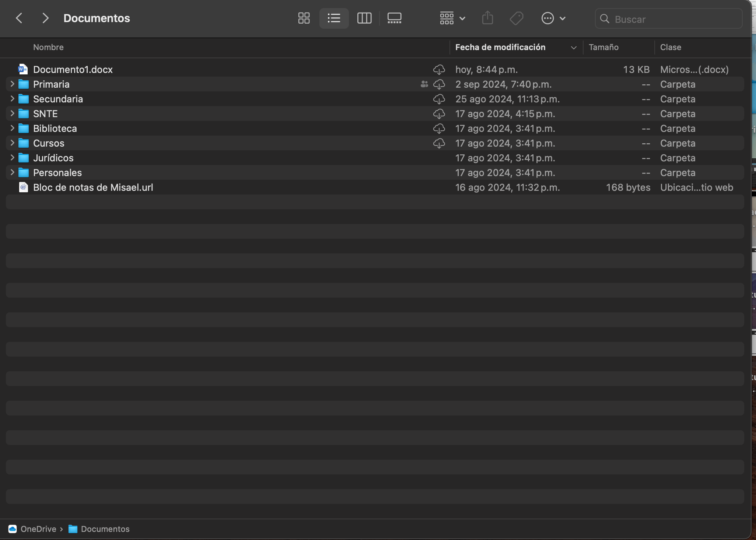This screenshot has height=540, width=756.
Task: Open the group-by options dropdown
Action: pyautogui.click(x=452, y=18)
